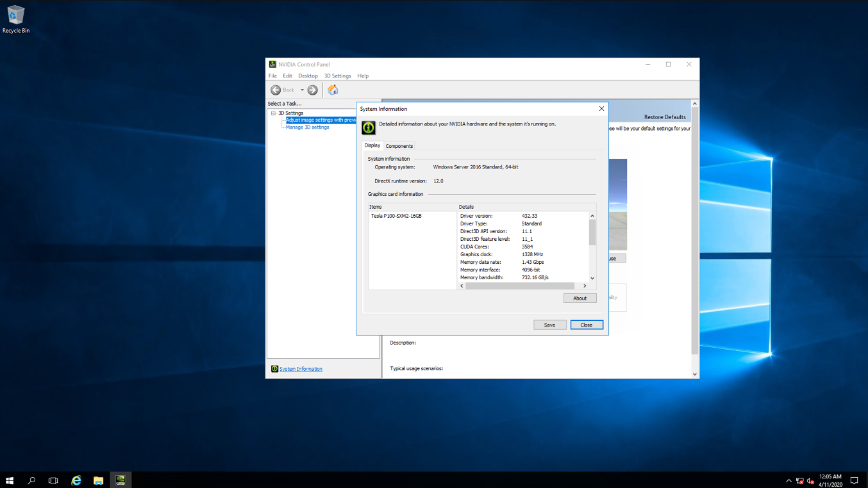This screenshot has height=488, width=868.
Task: Click the About button
Action: click(x=580, y=298)
